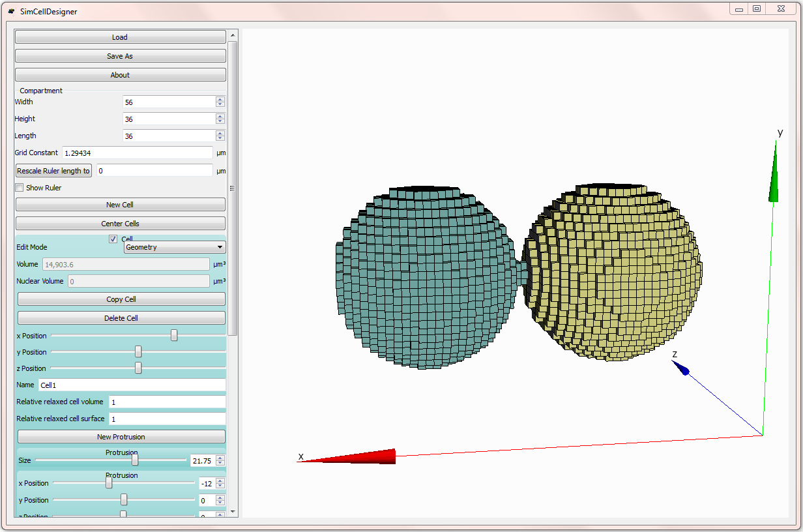Click the Height input field
Viewport: 803px width, 532px height.
click(x=169, y=119)
